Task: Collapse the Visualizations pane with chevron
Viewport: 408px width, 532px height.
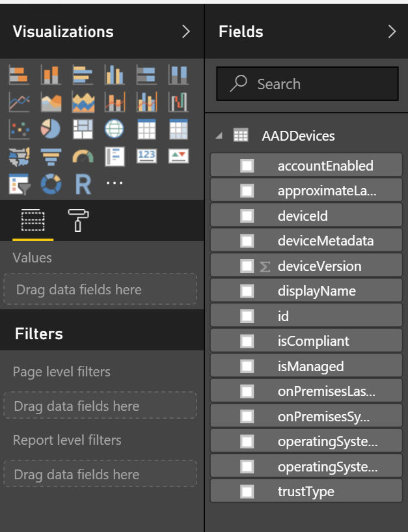Action: [186, 31]
